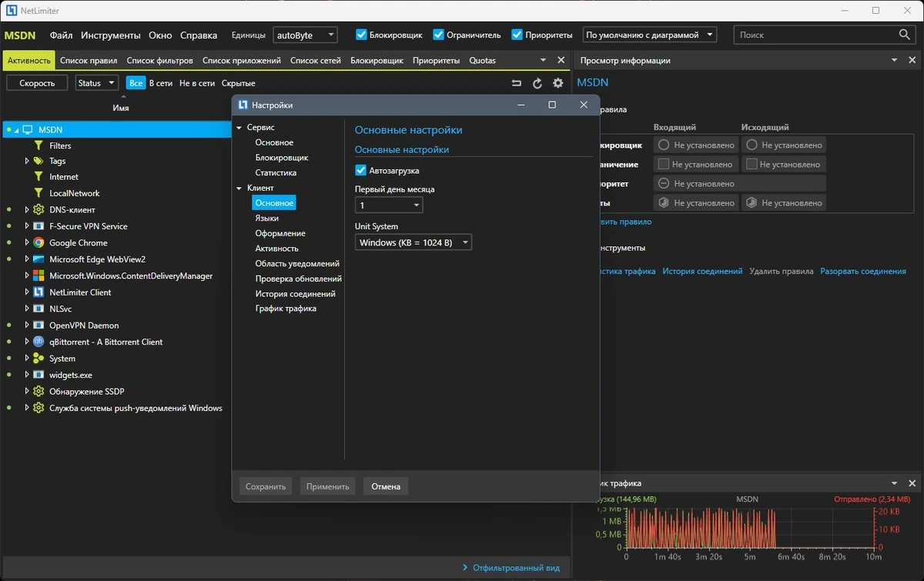Click the Google Chrome icon
Viewport: 924px width, 581px height.
click(38, 242)
